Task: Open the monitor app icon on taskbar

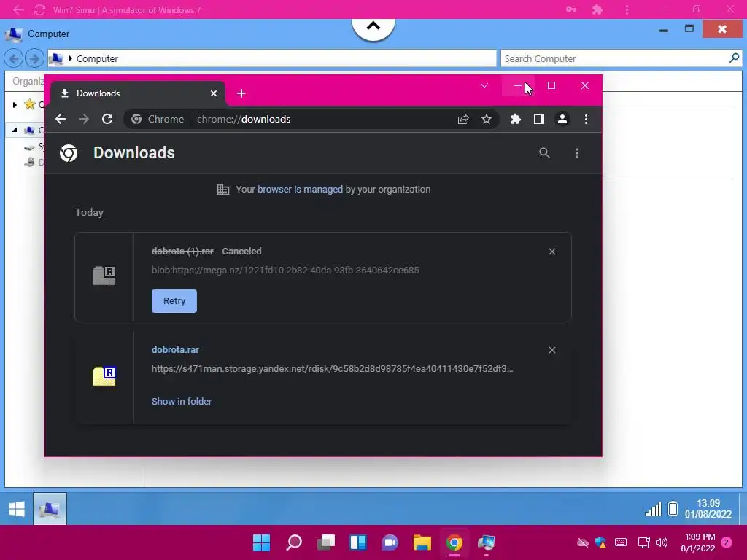Action: point(487,542)
